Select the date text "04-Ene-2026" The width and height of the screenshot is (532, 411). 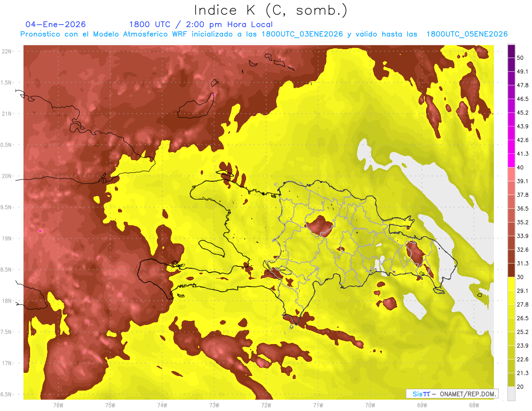(56, 24)
